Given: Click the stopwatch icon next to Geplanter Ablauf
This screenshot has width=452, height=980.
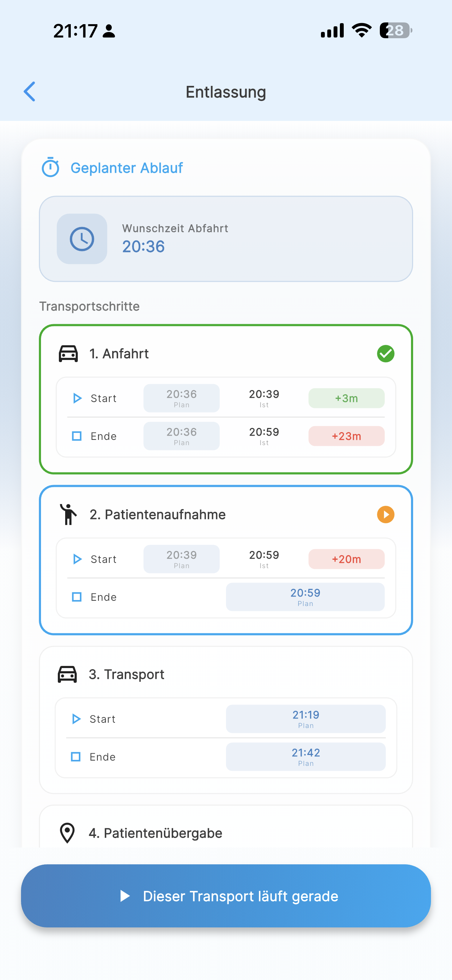Looking at the screenshot, I should [51, 167].
